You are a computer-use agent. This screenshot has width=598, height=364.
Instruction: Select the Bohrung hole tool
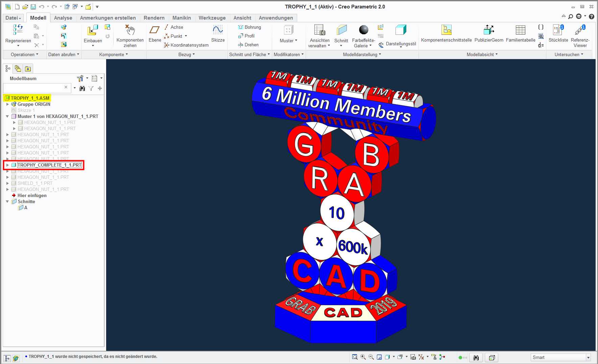coord(249,27)
